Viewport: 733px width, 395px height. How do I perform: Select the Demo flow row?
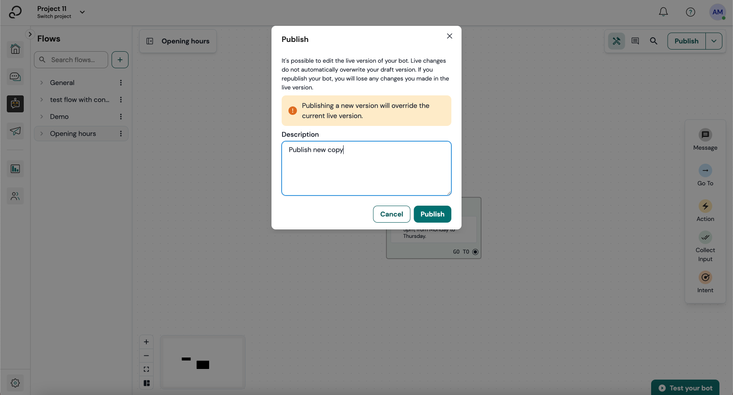click(x=81, y=116)
